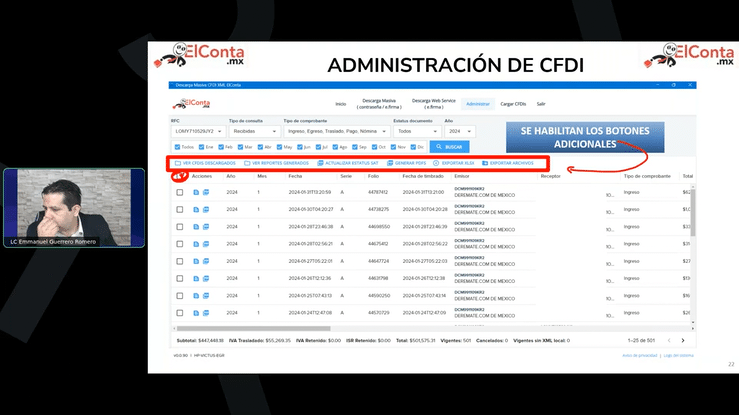Open second action icon for folio 44787412

[206, 192]
